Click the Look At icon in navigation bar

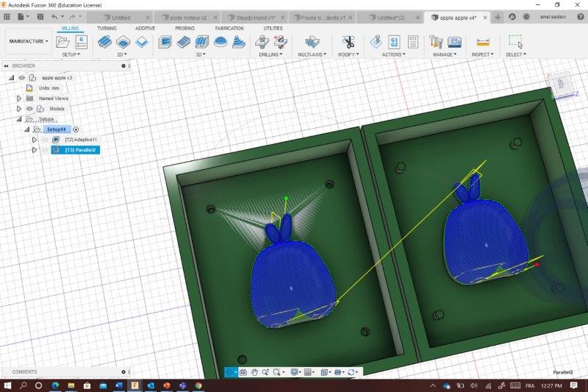click(x=243, y=372)
